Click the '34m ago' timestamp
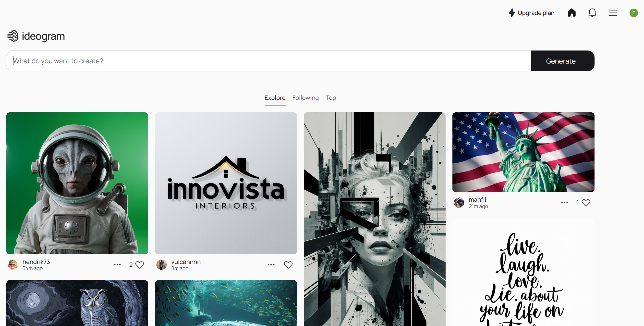644x326 pixels. [x=33, y=268]
